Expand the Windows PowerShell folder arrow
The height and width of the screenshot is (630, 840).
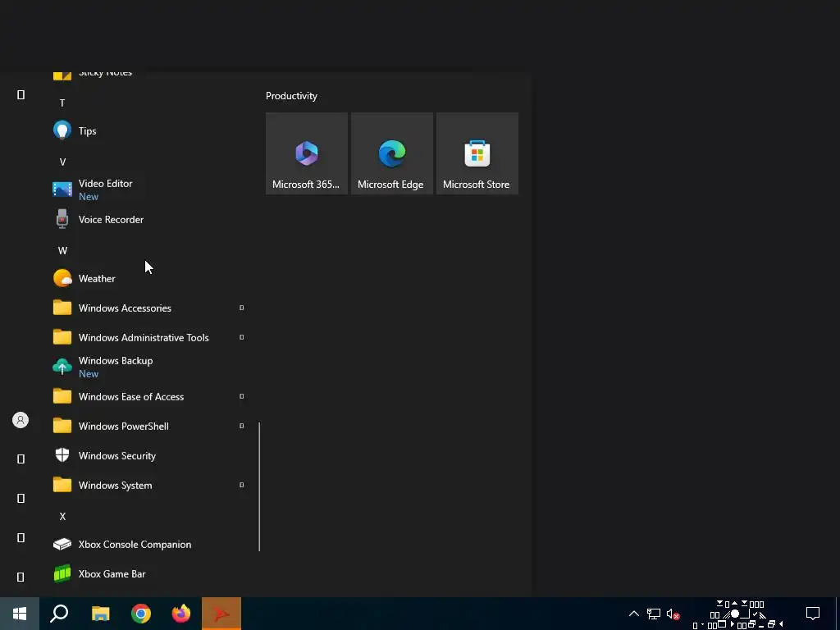(x=242, y=426)
